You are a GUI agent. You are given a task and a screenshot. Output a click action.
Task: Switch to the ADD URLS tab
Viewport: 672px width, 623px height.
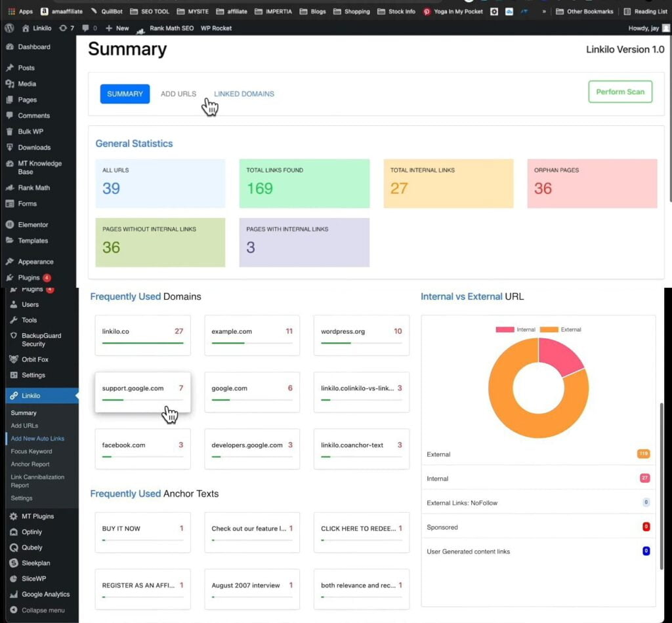tap(178, 94)
